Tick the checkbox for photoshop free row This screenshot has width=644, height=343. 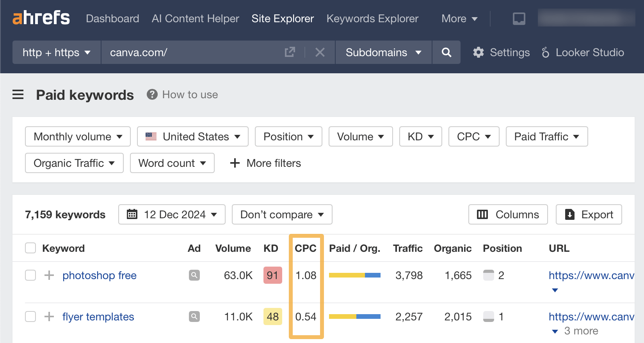coord(30,275)
